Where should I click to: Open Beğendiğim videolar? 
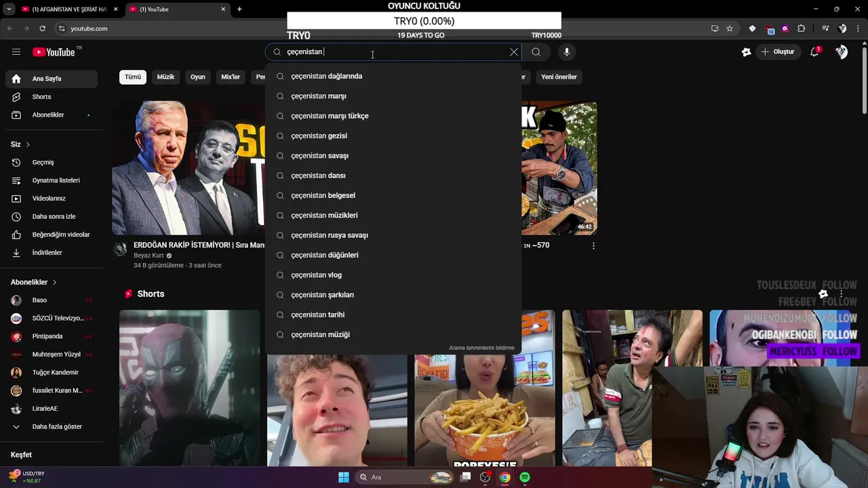click(x=52, y=235)
